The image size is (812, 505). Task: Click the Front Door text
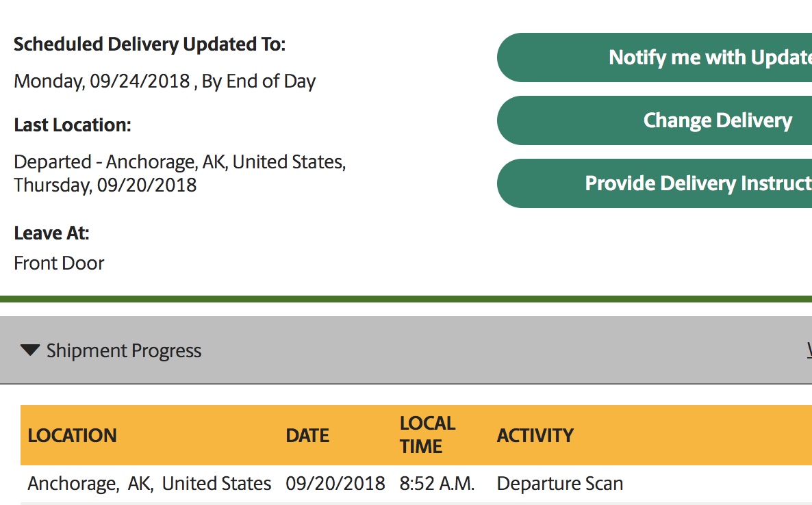click(59, 263)
